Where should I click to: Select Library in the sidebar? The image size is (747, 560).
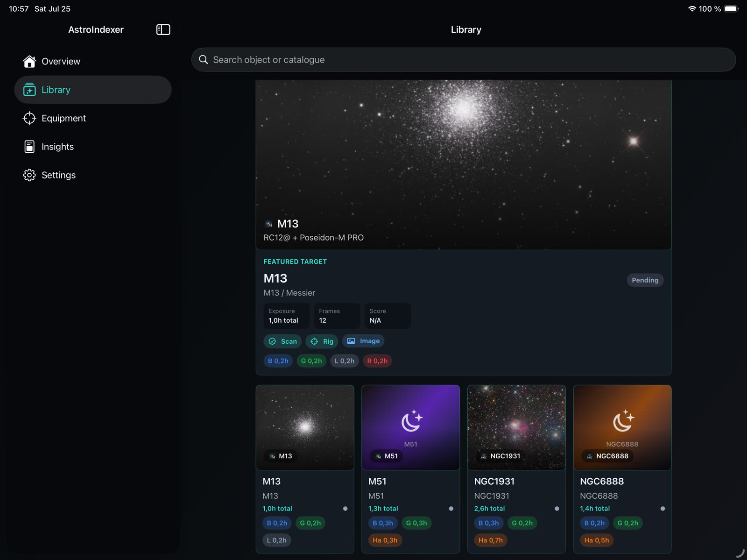point(93,90)
